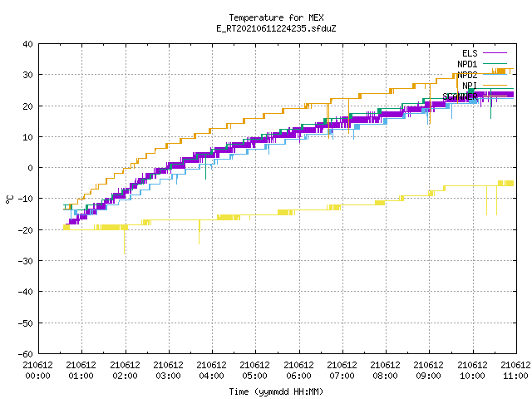Viewport: 532px width, 399px height.
Task: Click the ELS legend label
Action: coord(470,53)
